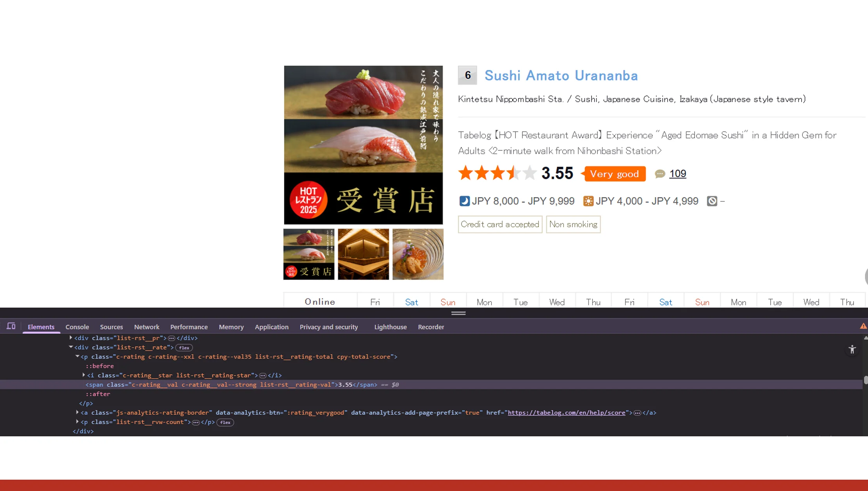
Task: Click the Very good rating badge
Action: click(x=614, y=174)
